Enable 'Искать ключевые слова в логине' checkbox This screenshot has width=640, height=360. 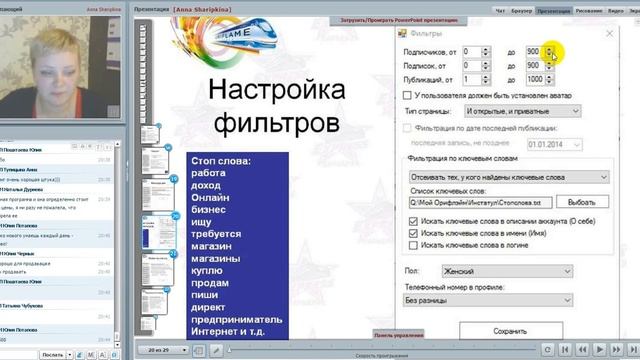[x=413, y=245]
